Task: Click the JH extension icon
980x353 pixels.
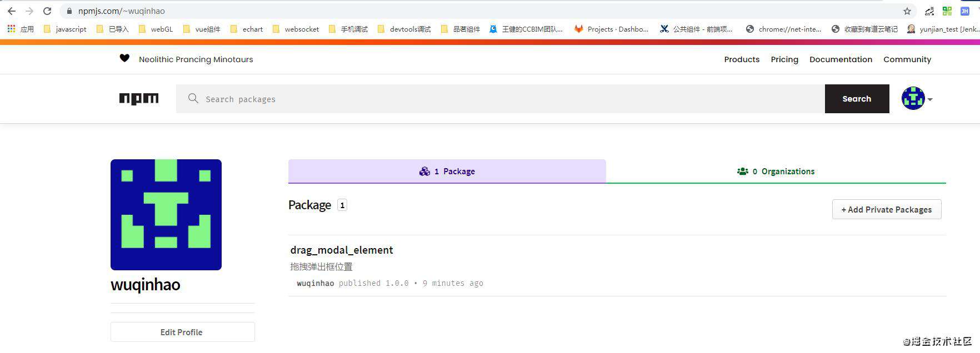Action: point(964,11)
